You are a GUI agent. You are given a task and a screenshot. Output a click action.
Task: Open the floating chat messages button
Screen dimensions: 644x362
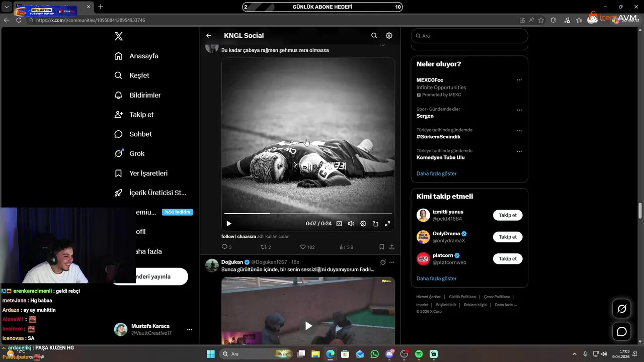(x=622, y=332)
